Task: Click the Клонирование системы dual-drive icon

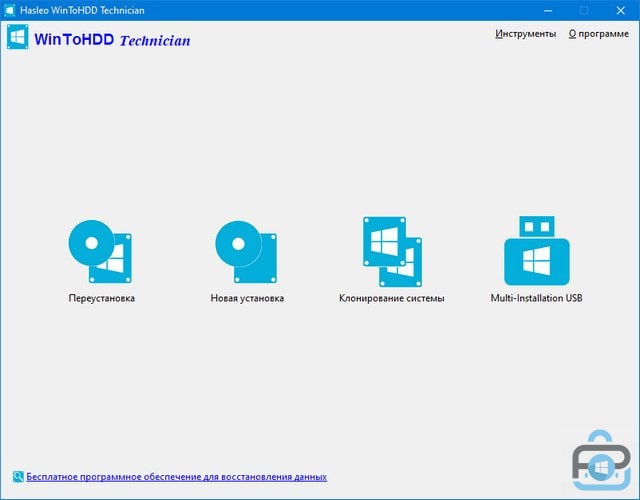Action: pos(392,251)
